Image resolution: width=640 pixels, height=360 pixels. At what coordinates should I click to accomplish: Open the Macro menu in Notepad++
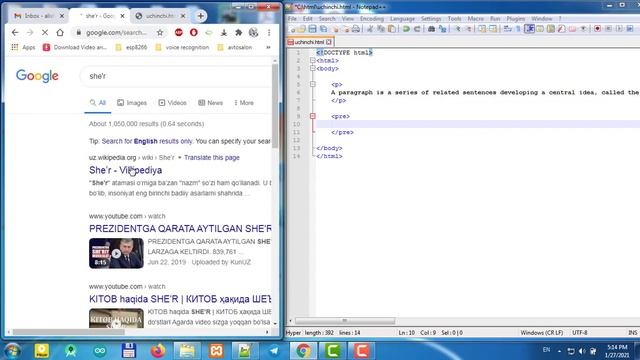point(476,19)
